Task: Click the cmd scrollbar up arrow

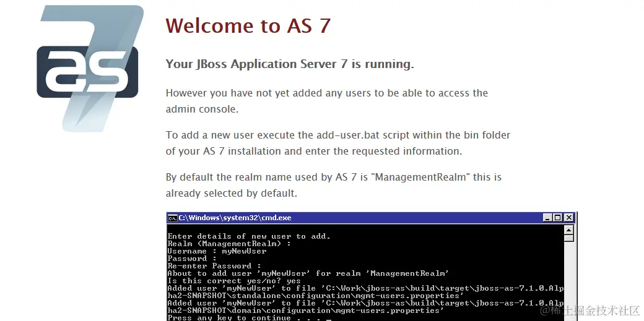Action: point(569,230)
